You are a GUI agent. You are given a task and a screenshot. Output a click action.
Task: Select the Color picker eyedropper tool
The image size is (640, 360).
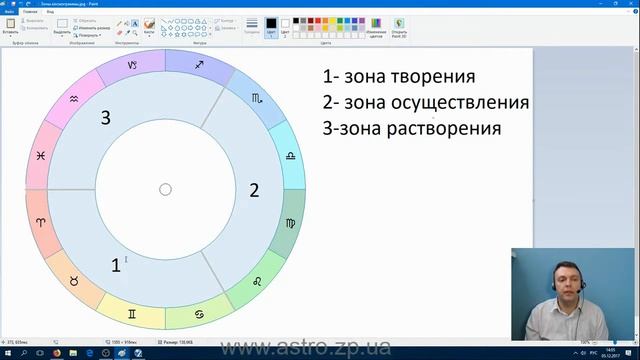[x=127, y=33]
